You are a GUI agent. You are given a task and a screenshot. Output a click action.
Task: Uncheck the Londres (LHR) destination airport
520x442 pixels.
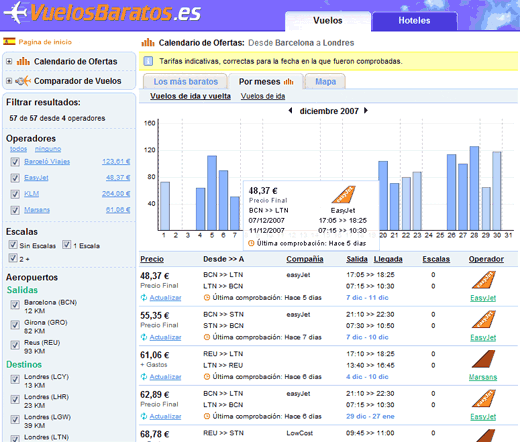tap(15, 399)
